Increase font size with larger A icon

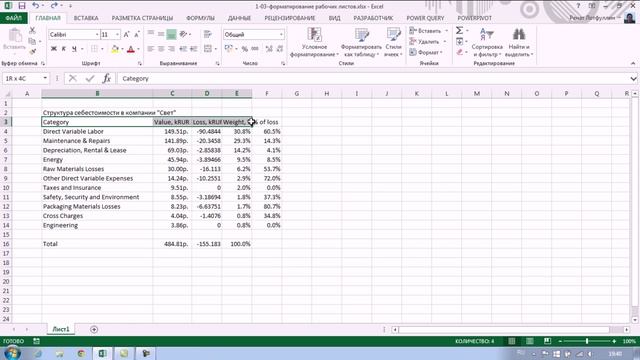[x=126, y=35]
